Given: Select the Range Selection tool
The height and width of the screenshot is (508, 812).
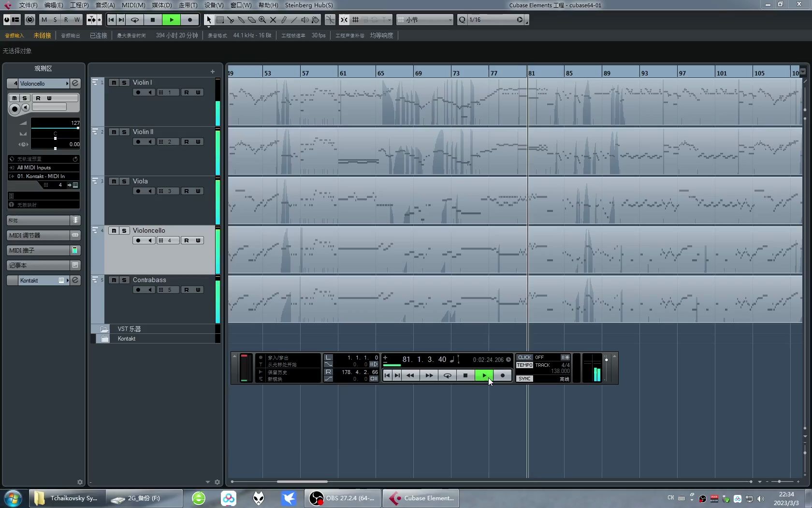Looking at the screenshot, I should (220, 20).
